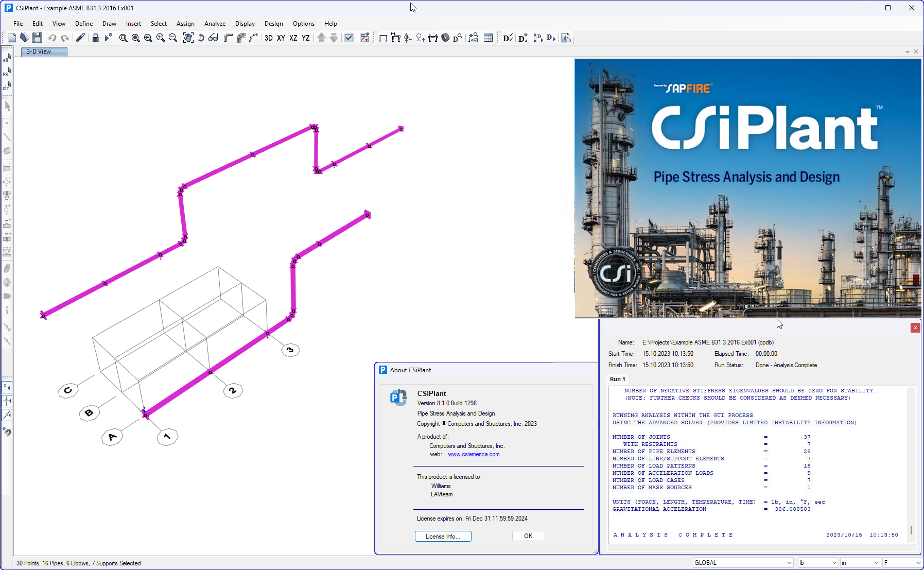Open the Edit menu
Viewport: 924px width, 570px height.
pos(38,24)
